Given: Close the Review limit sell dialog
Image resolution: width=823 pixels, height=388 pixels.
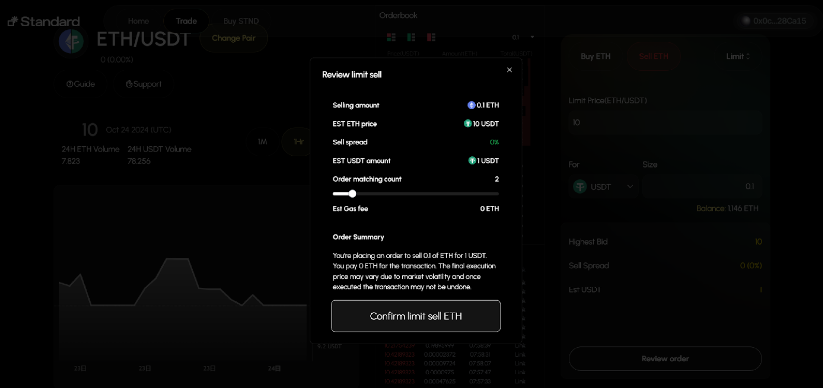Looking at the screenshot, I should pos(509,70).
